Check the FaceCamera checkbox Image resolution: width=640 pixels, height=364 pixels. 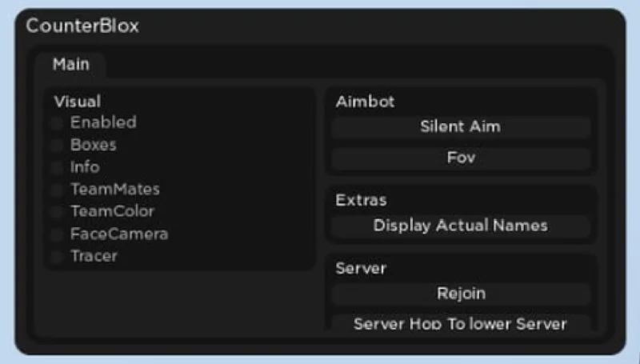click(57, 234)
